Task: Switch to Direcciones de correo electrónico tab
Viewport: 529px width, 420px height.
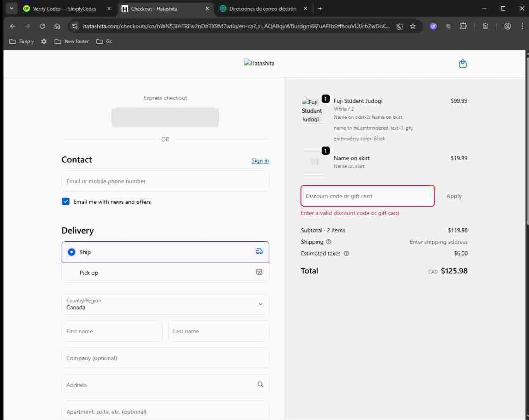Action: 264,8
